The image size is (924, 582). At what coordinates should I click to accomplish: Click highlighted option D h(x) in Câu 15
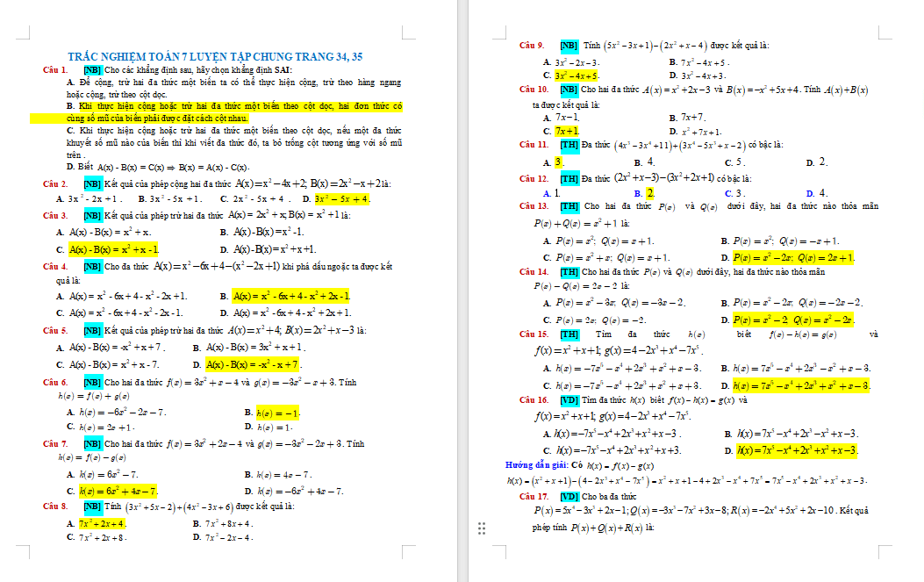click(x=801, y=386)
